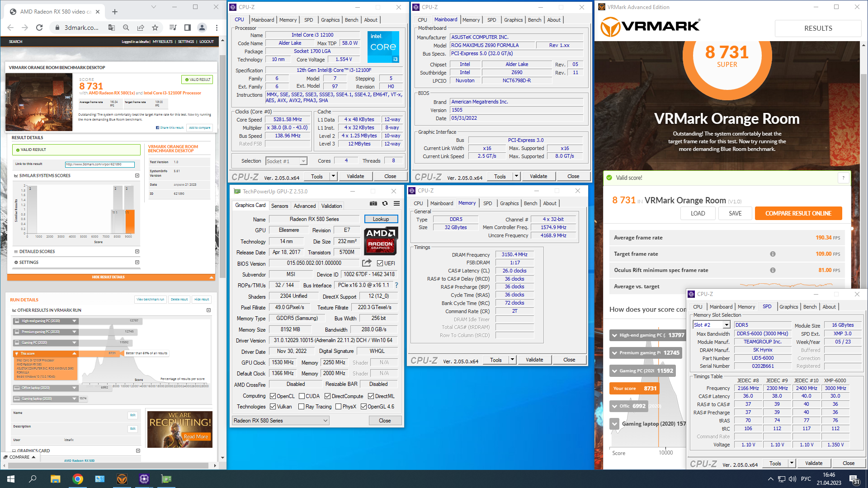Toggle the UEFI checkbox in GPU-Z
Screen dimensions: 868x488
[380, 263]
